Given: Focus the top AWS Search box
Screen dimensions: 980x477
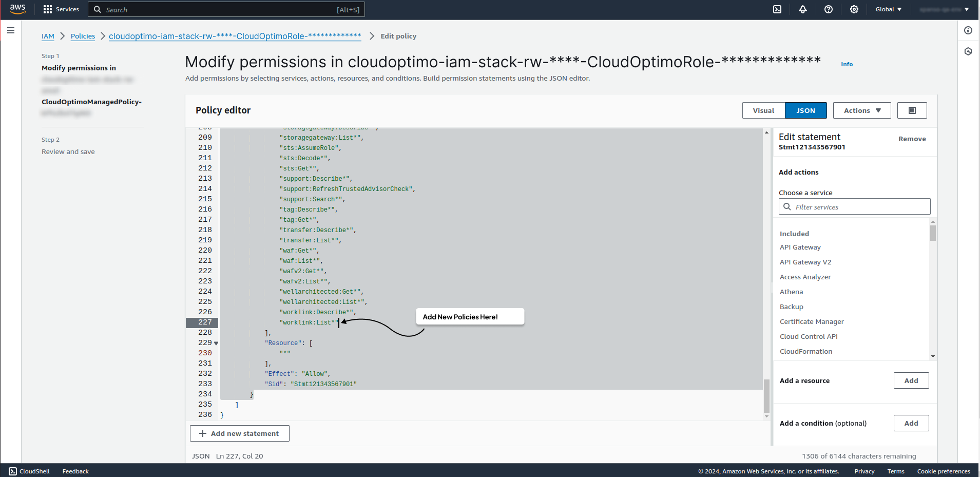Looking at the screenshot, I should (226, 9).
